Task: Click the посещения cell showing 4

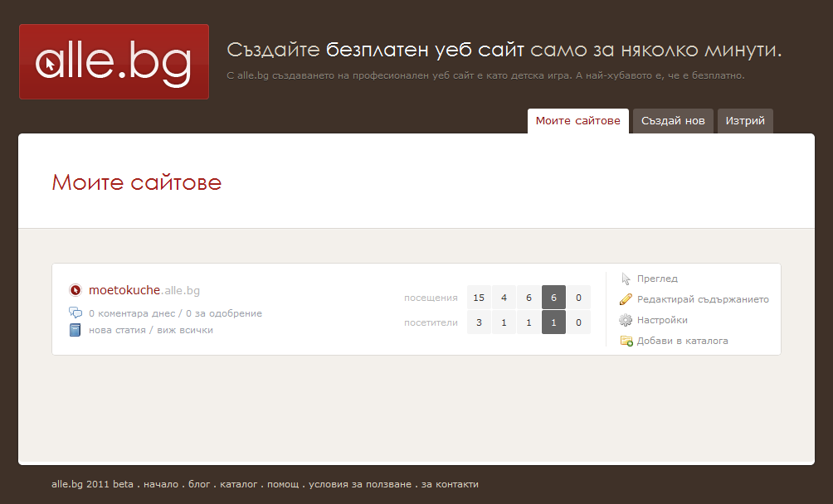Action: (x=504, y=298)
